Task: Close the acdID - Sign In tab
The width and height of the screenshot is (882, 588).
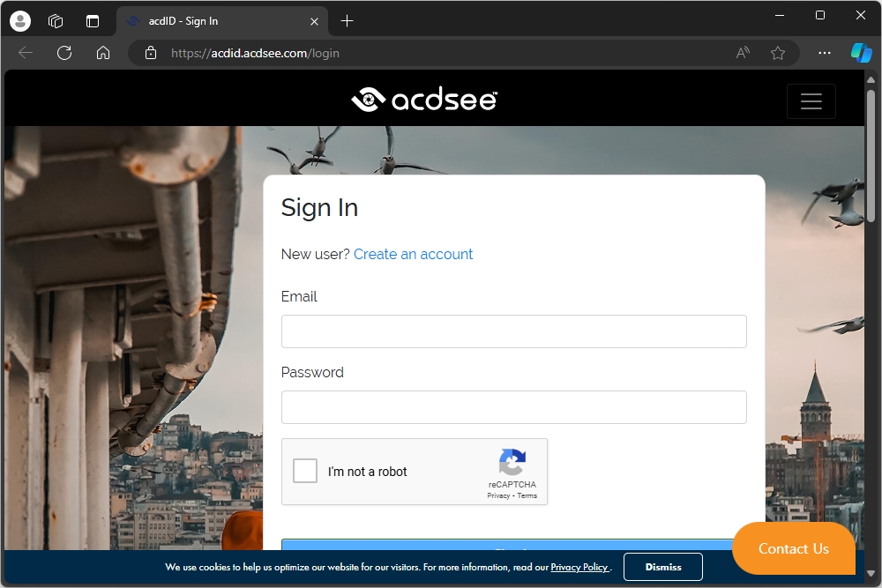Action: [x=315, y=21]
